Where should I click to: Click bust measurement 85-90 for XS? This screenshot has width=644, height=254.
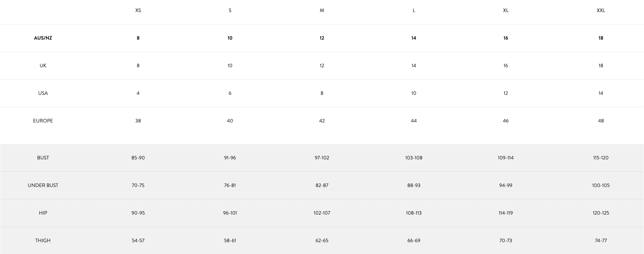[x=138, y=158]
